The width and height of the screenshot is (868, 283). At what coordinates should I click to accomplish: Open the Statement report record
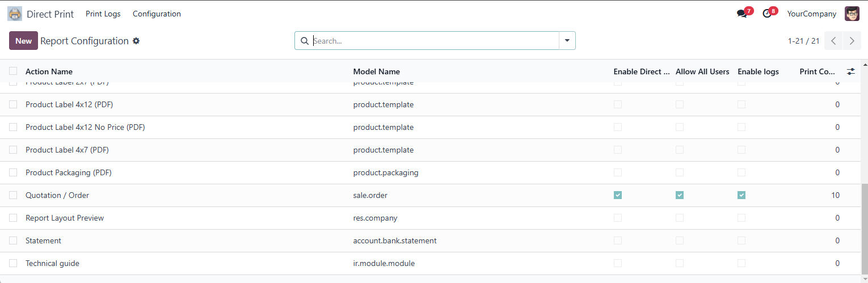click(x=43, y=240)
